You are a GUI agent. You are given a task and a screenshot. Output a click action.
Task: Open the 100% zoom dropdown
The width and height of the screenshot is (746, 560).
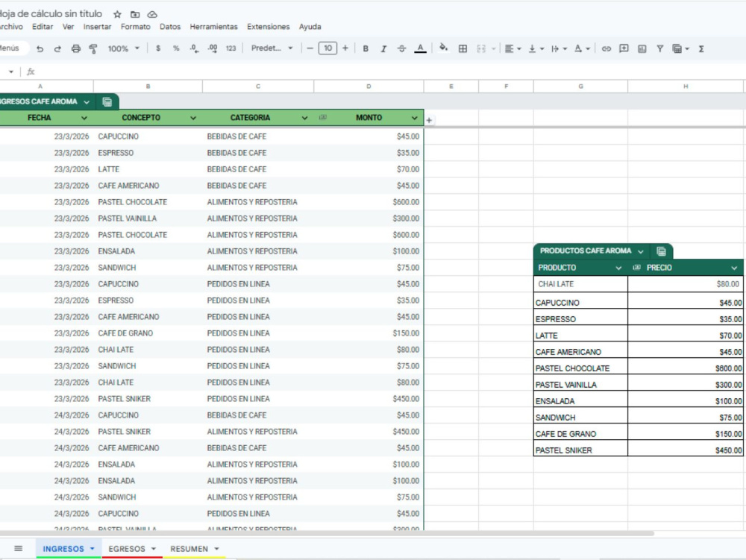124,48
